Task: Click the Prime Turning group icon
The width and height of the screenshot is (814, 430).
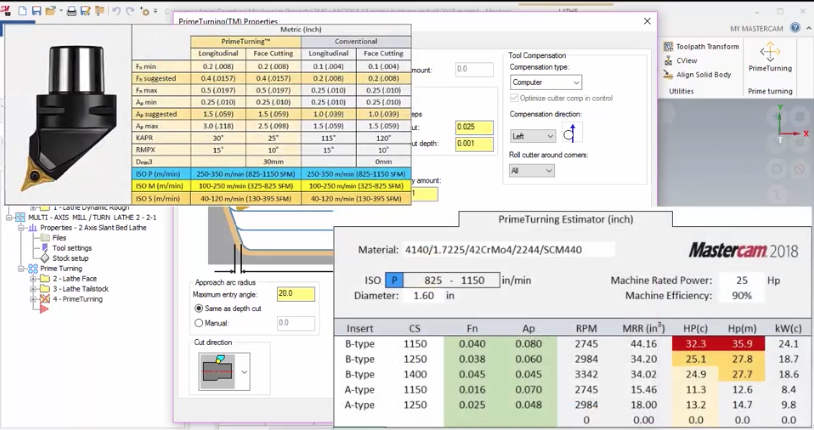Action: pyautogui.click(x=33, y=268)
